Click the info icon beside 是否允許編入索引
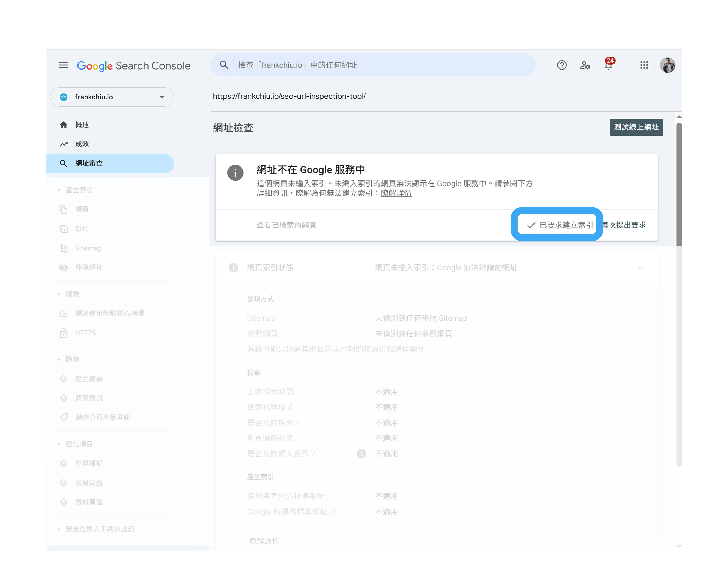The image size is (728, 588). click(361, 454)
